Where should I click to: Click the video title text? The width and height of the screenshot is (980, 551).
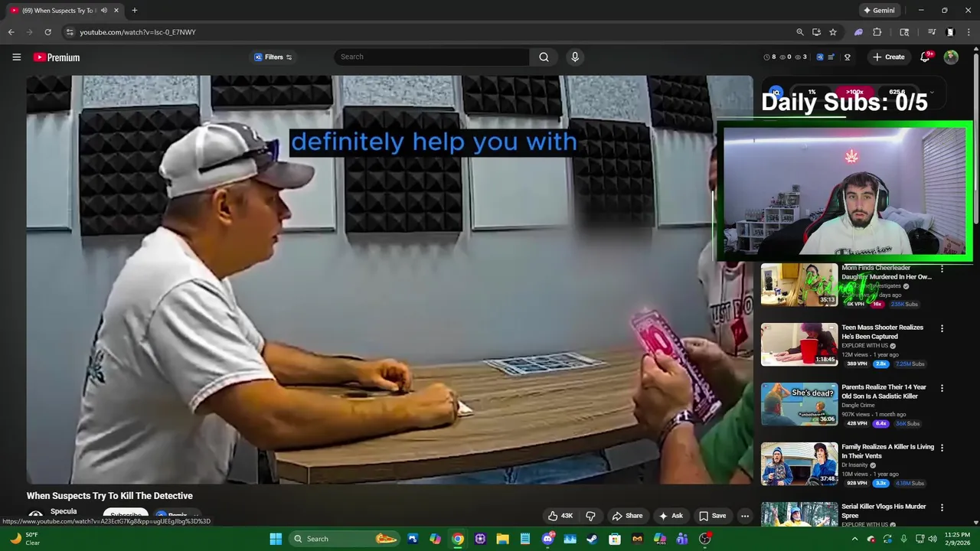[x=109, y=496]
